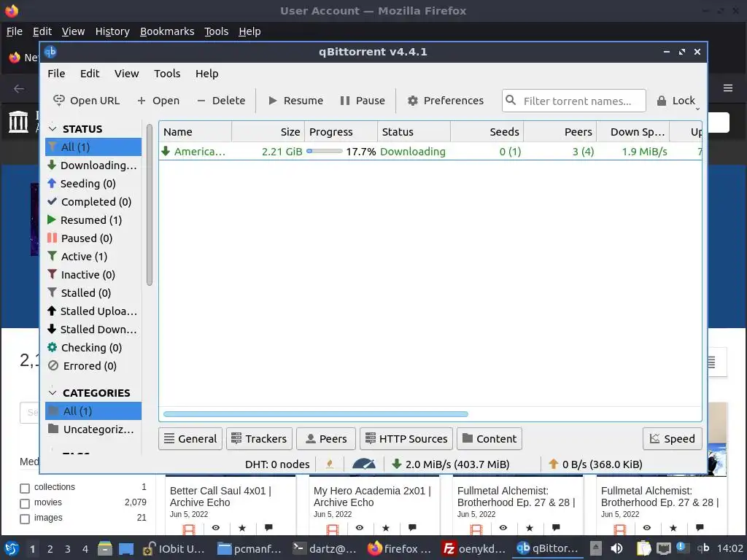
Task: Open qBittorrent File menu
Action: pyautogui.click(x=56, y=74)
